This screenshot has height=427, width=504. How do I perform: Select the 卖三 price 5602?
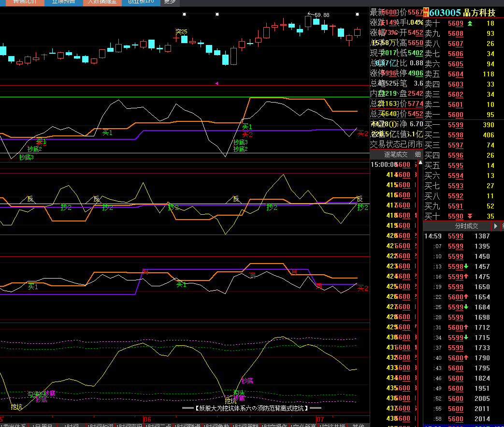[x=456, y=94]
